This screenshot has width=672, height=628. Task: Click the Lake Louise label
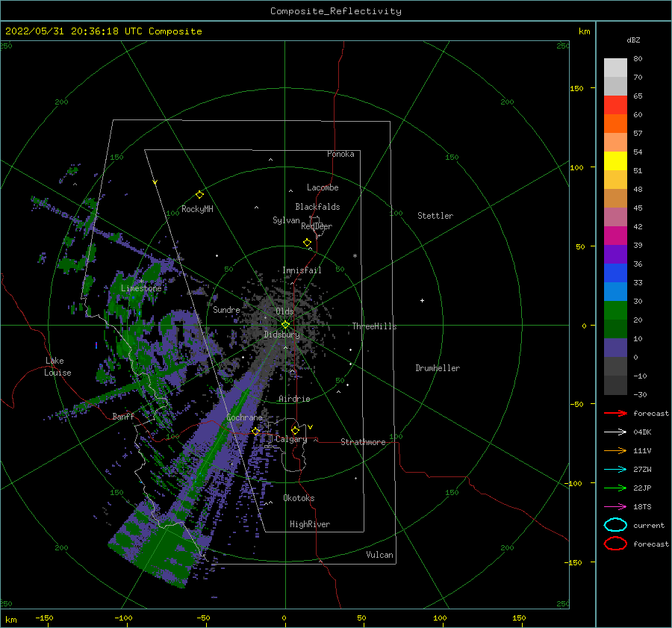(58, 367)
